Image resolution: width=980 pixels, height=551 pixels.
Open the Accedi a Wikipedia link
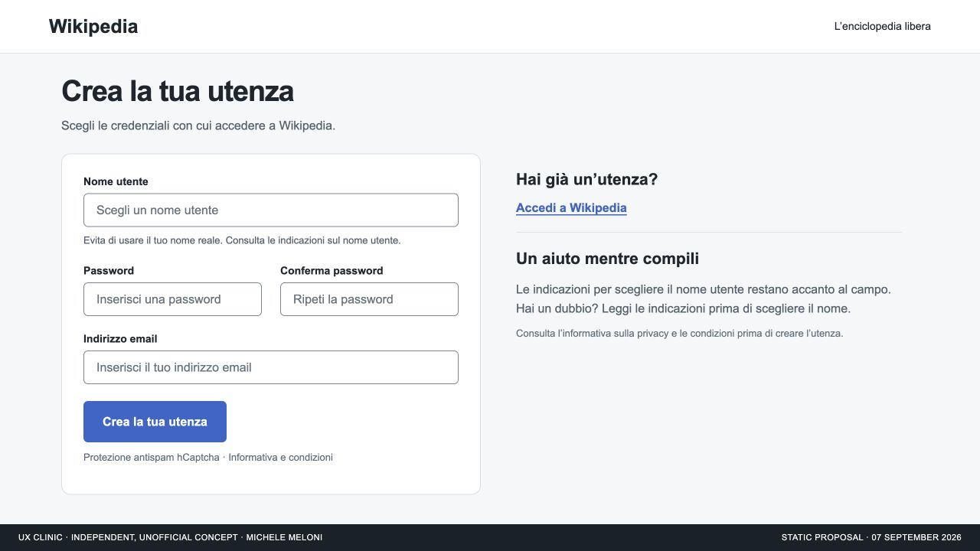point(571,208)
